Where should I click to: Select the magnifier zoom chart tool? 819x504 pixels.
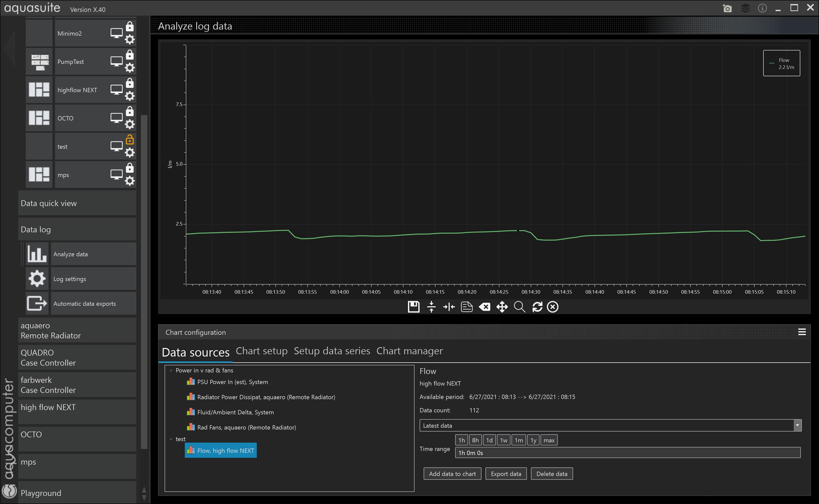point(519,307)
